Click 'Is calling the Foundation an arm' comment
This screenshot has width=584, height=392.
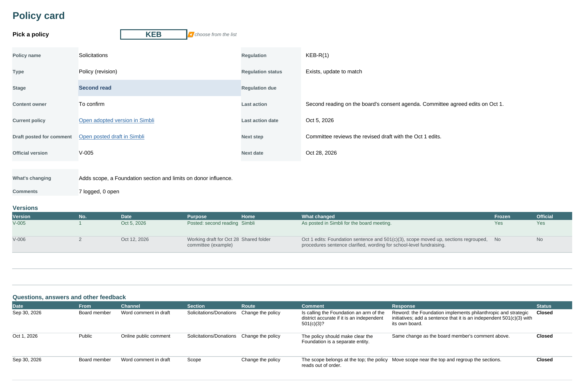coord(343,318)
